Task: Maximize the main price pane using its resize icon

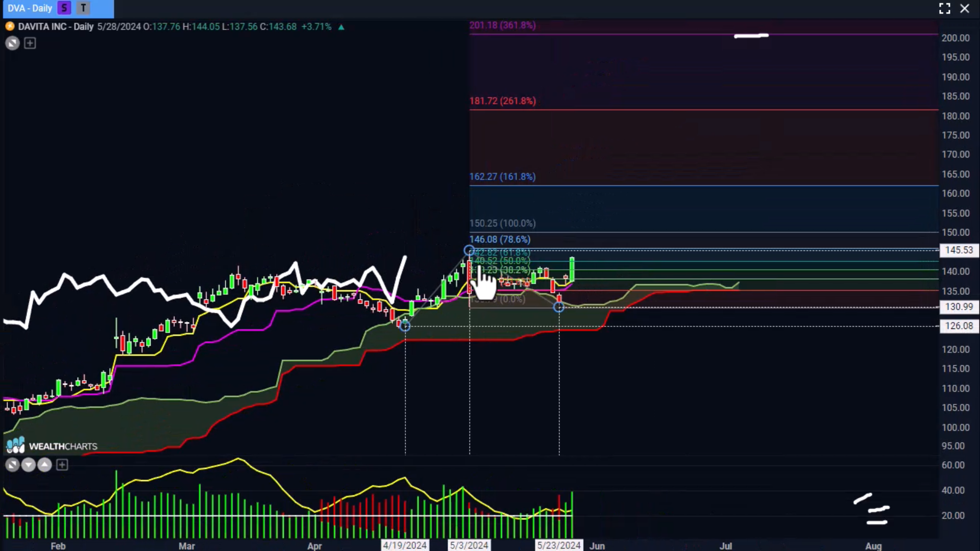Action: click(12, 43)
